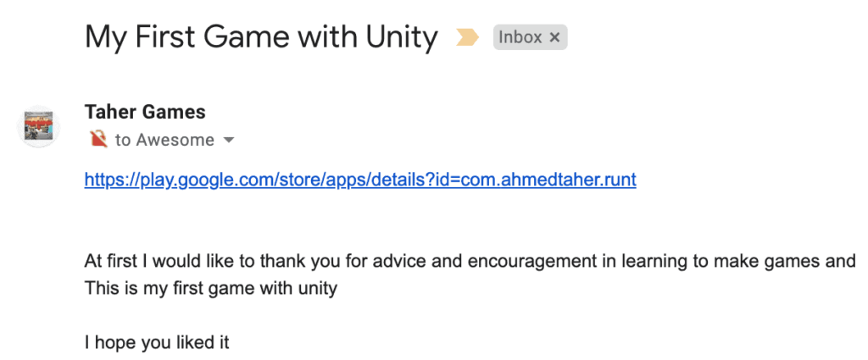Click the yellow importance marker arrow
Viewport: 868px width, 360px height.
(x=467, y=37)
